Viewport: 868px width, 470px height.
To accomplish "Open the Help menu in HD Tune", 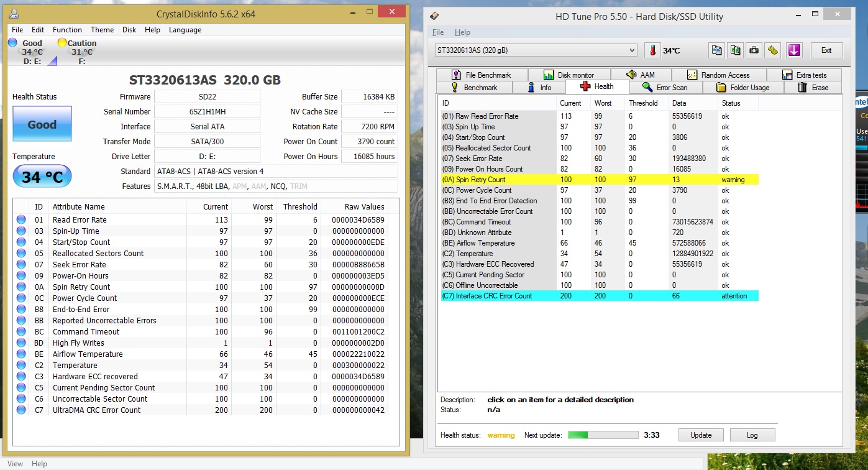I will (462, 32).
